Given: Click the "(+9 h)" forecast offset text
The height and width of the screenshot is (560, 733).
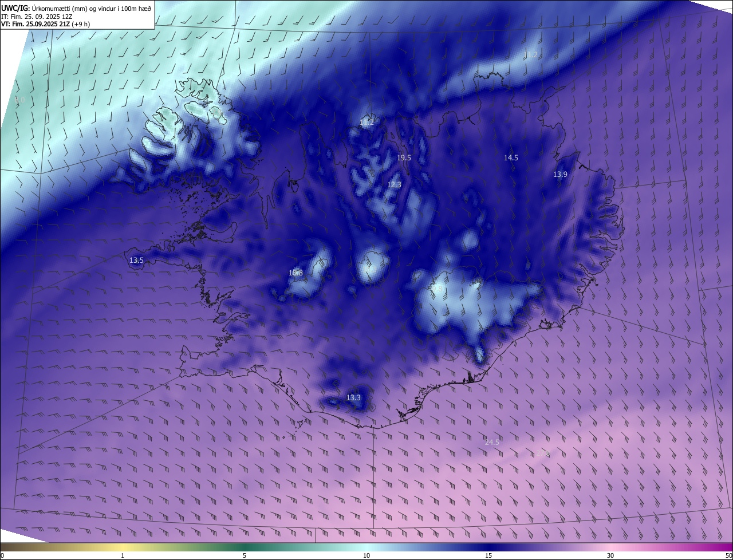Looking at the screenshot, I should (x=81, y=24).
